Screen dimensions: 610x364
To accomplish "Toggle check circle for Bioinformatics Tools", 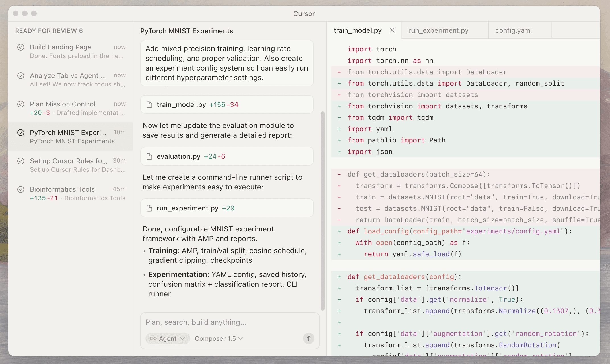I will 21,189.
